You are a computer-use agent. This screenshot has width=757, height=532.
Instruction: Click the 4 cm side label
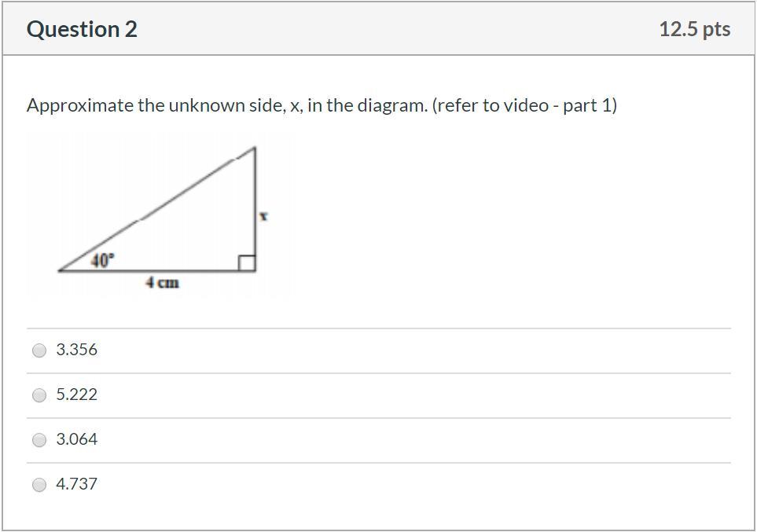tap(162, 282)
